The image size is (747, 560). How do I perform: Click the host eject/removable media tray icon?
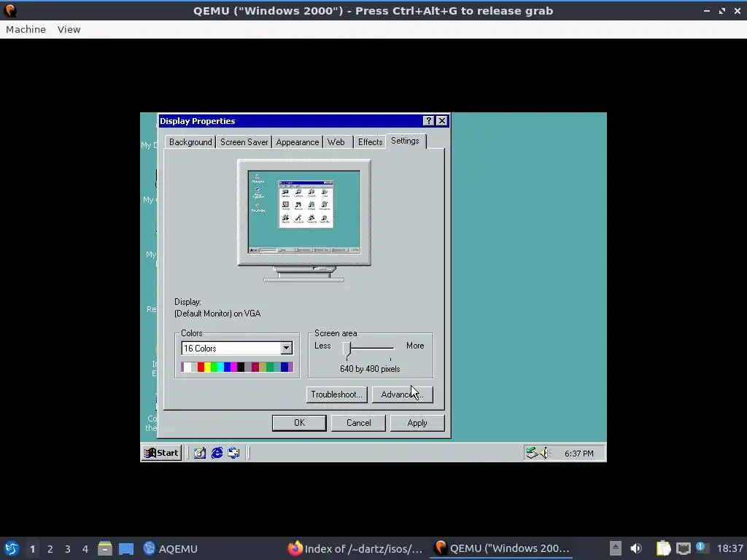[x=616, y=548]
